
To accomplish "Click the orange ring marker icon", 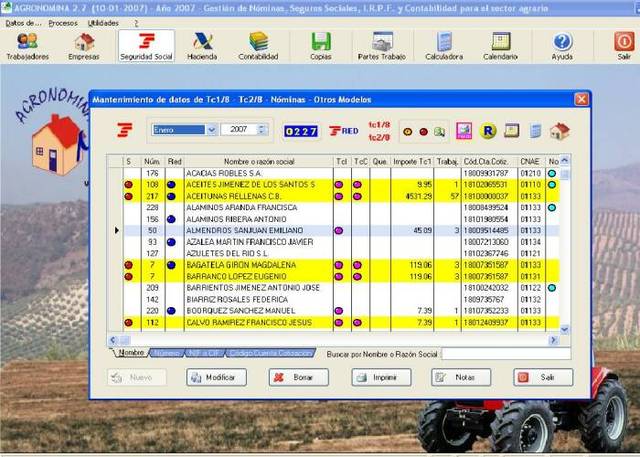I will (x=407, y=132).
